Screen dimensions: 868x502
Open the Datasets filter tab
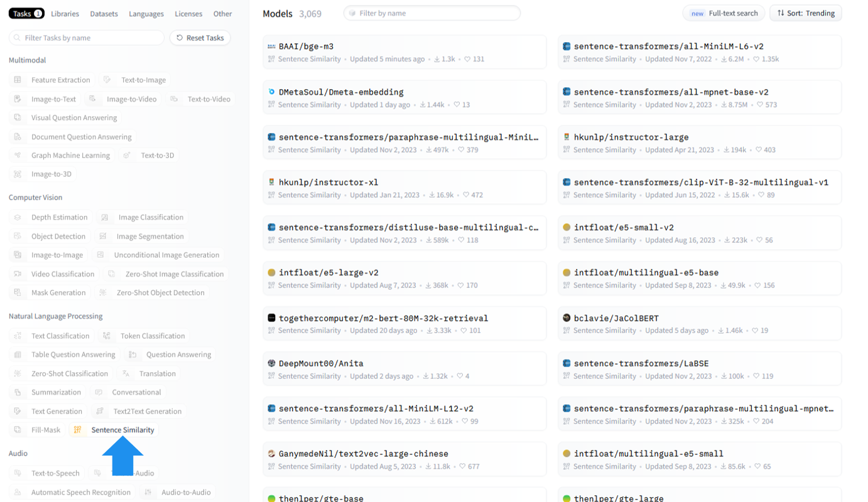(x=104, y=14)
